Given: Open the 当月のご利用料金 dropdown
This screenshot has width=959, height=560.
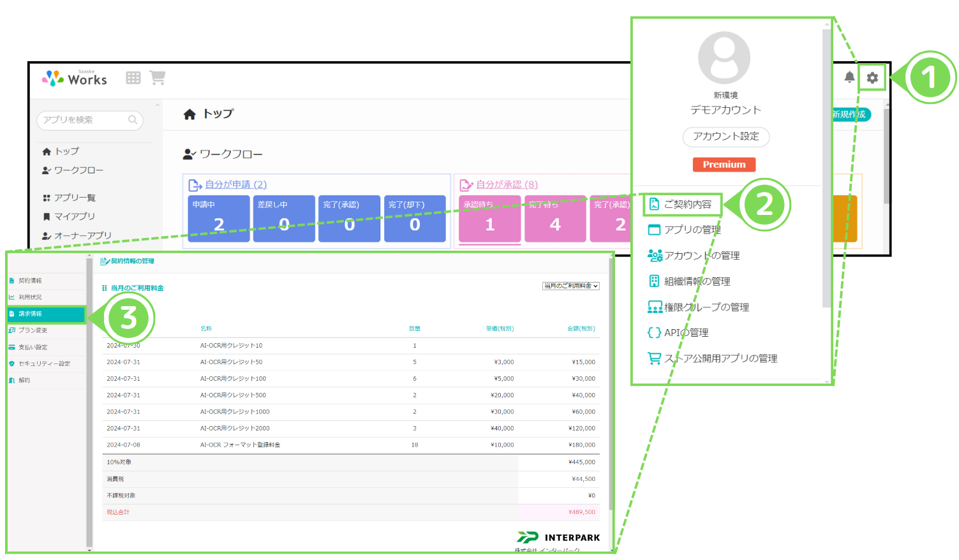Looking at the screenshot, I should pyautogui.click(x=570, y=286).
